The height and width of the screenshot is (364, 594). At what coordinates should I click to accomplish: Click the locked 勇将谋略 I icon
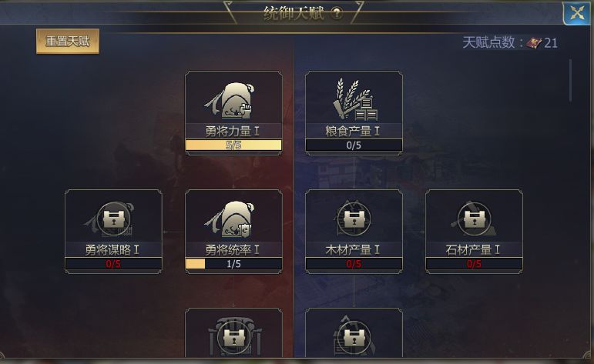click(113, 219)
